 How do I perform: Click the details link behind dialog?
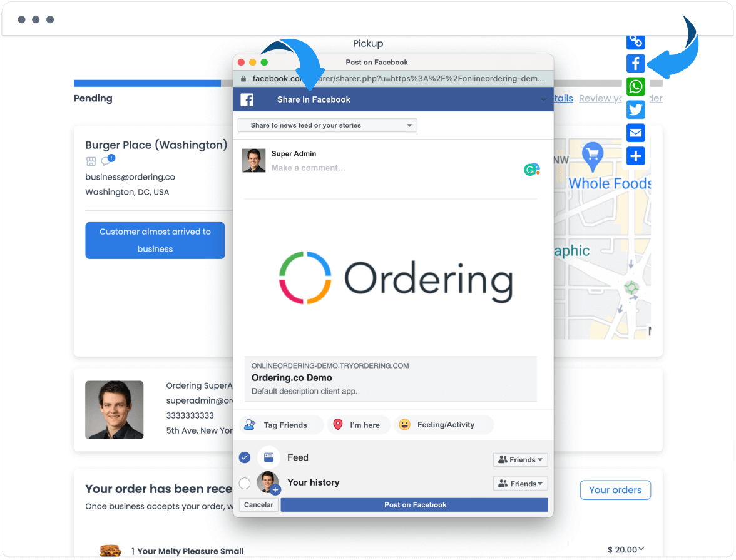(x=563, y=99)
